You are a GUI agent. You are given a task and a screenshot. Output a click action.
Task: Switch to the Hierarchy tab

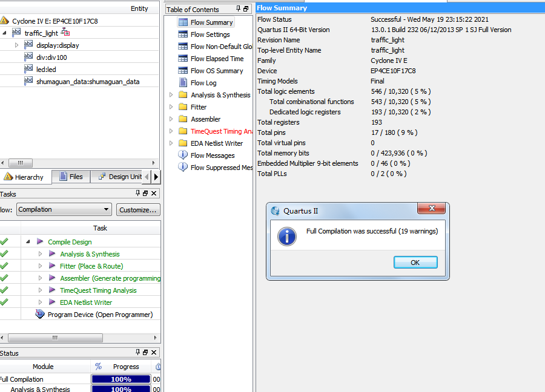pyautogui.click(x=25, y=177)
